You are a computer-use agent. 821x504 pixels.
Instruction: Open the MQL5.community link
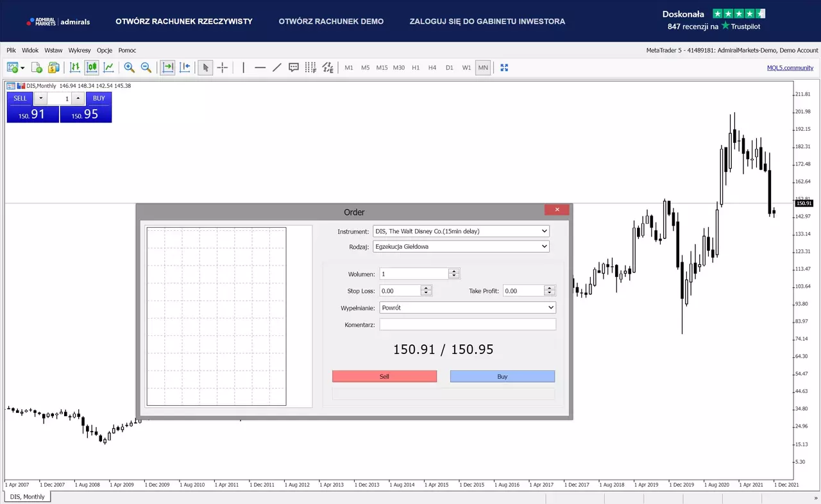[x=790, y=67]
